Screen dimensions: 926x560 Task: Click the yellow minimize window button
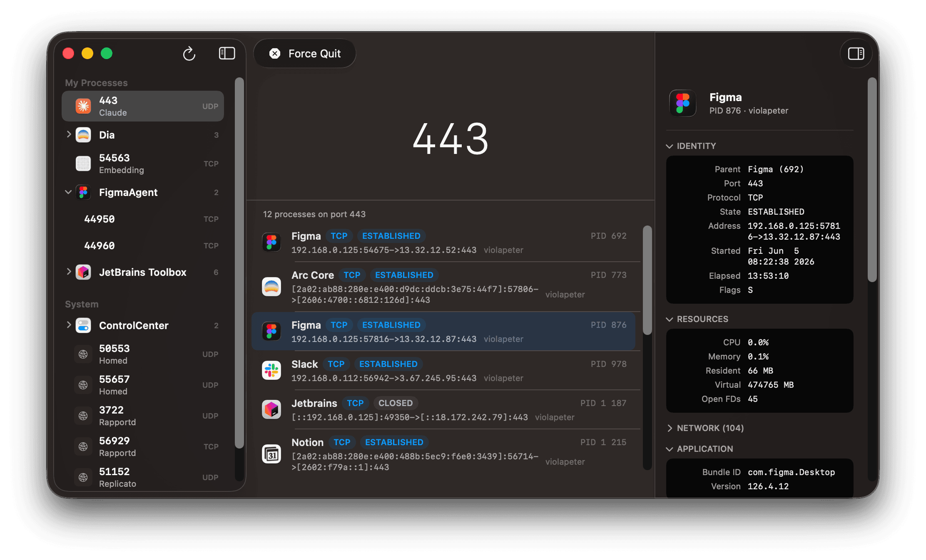coord(87,53)
